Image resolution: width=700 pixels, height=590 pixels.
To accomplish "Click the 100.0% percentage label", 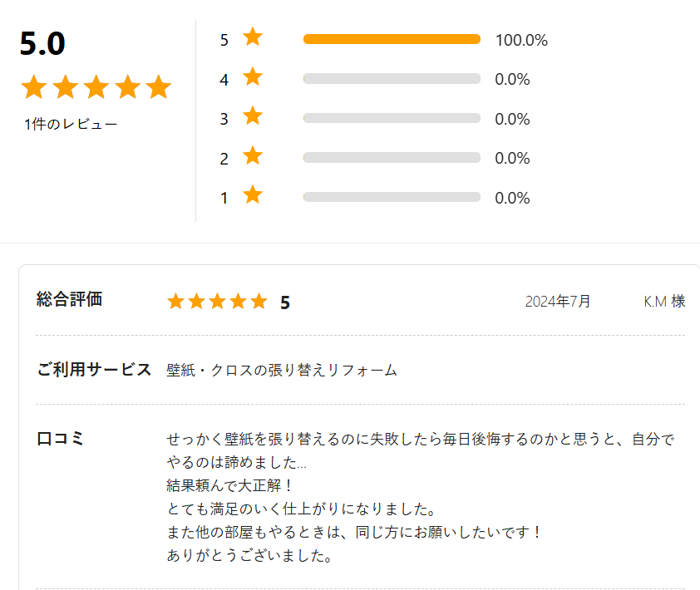I will click(521, 40).
